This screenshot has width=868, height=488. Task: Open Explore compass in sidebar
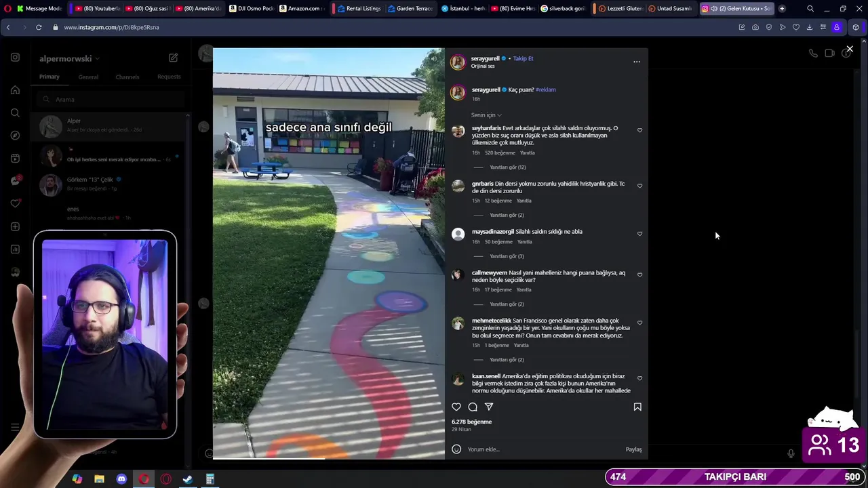15,136
